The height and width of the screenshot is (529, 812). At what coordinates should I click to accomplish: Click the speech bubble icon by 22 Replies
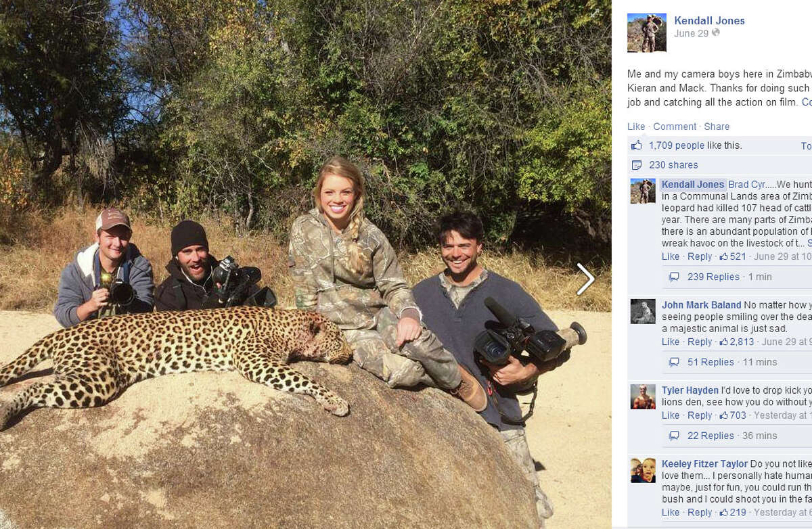pos(673,435)
